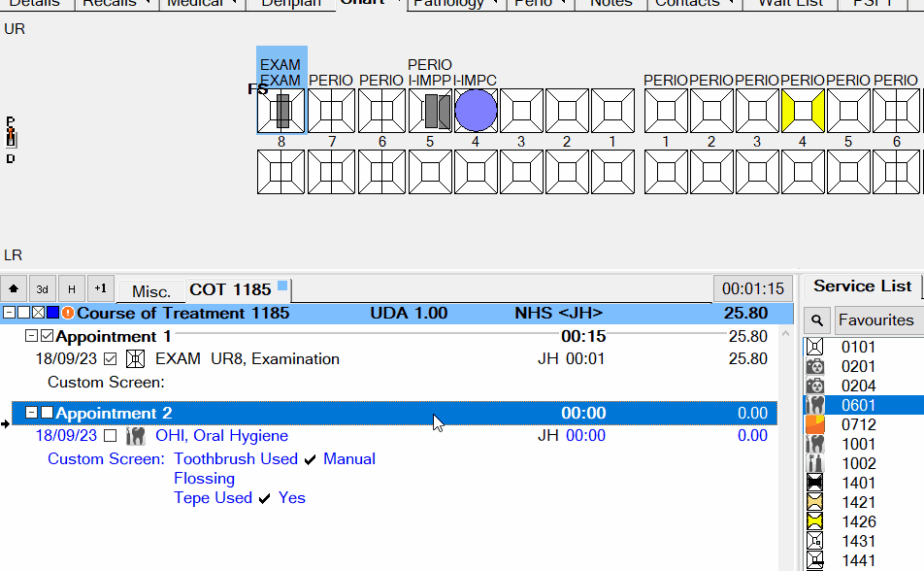
Task: Click the Tepe Used field text
Action: [213, 498]
